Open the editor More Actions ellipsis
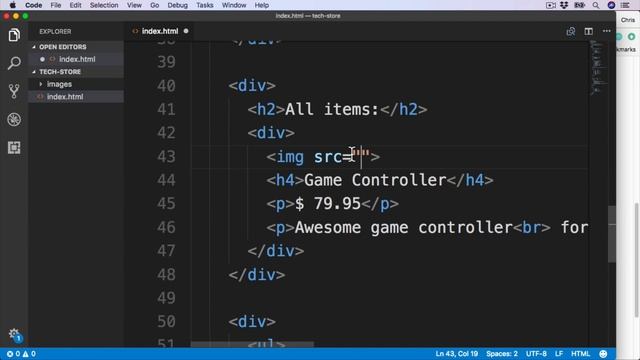Screen dimensions: 640x360 point(607,31)
